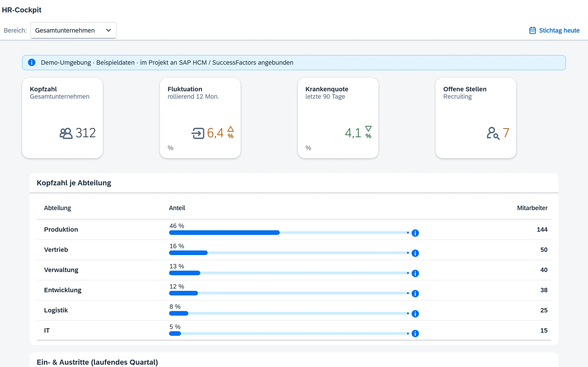Image resolution: width=588 pixels, height=367 pixels.
Task: Click the info icon in the Demo-Umgebung banner
Action: [x=32, y=62]
